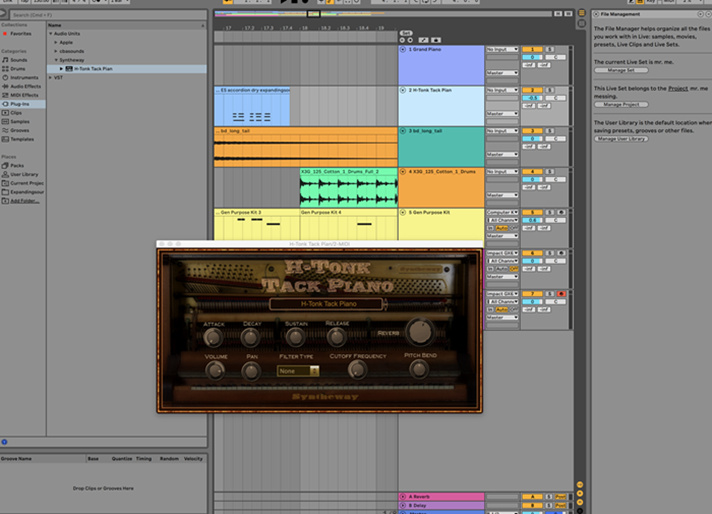The height and width of the screenshot is (514, 712).
Task: Adjust the Cutoff Frequency knob
Action: 357,370
